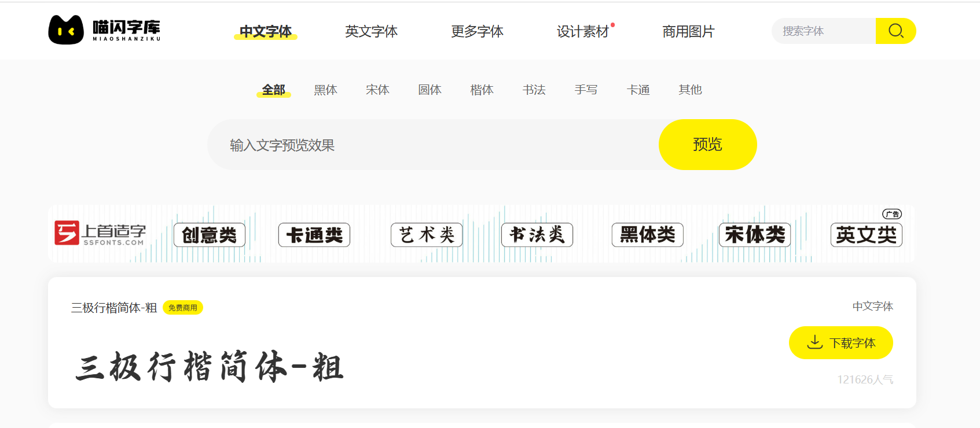Focus the 搜索字体 search field
Screen dimensions: 980x428
pyautogui.click(x=824, y=31)
